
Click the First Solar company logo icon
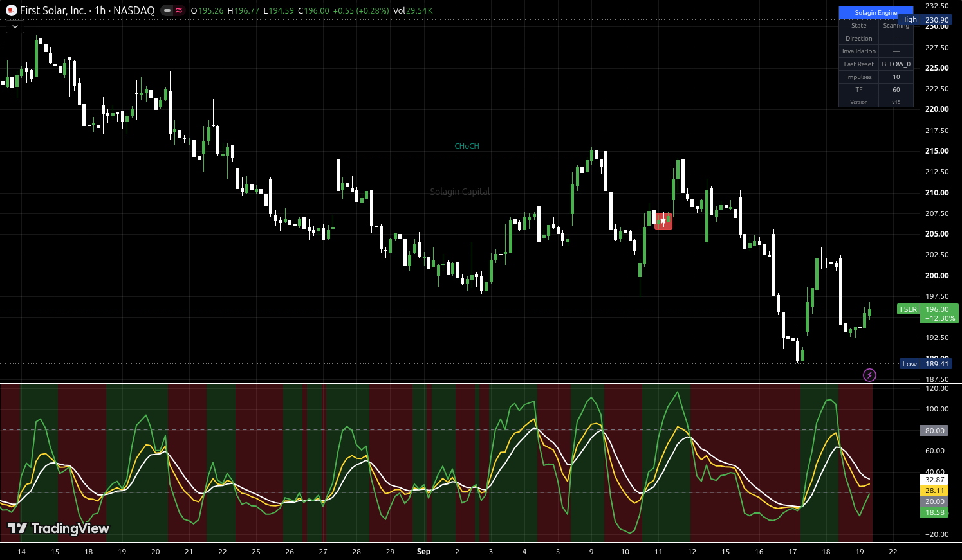pos(11,10)
